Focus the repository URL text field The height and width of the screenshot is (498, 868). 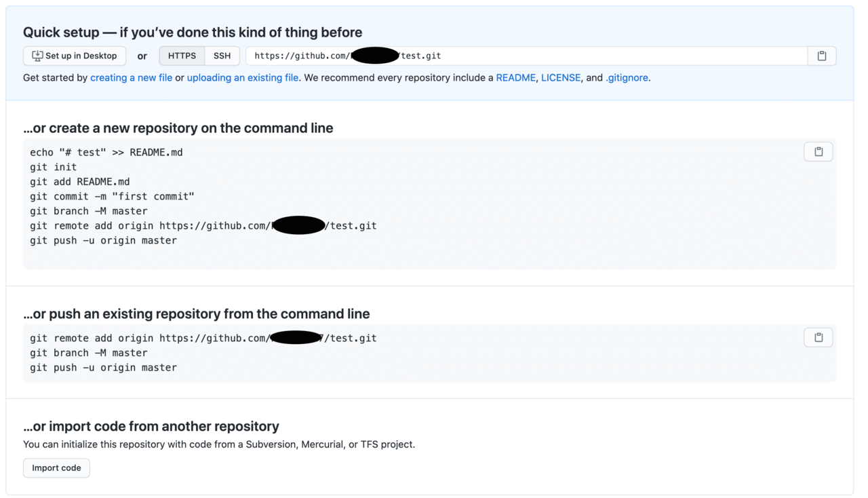click(527, 56)
